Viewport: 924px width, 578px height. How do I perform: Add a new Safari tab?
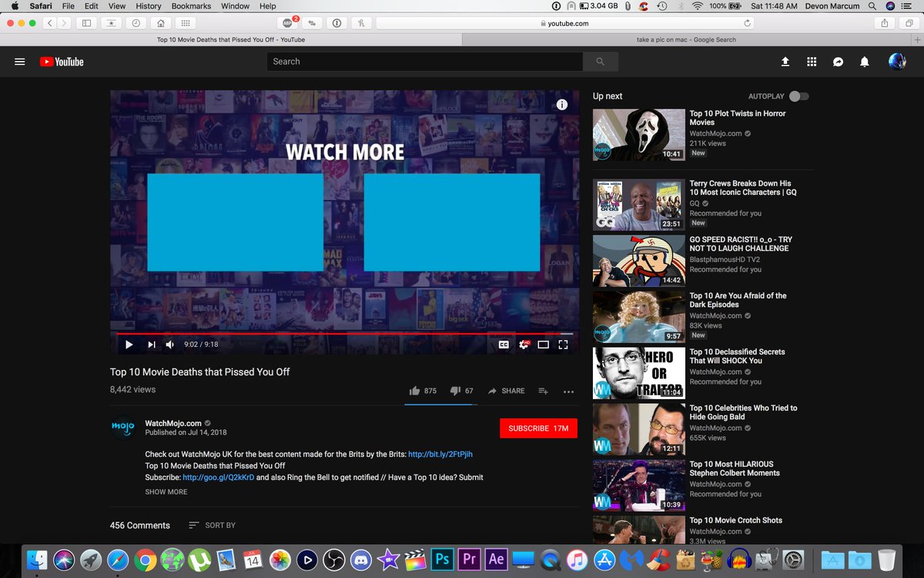917,39
